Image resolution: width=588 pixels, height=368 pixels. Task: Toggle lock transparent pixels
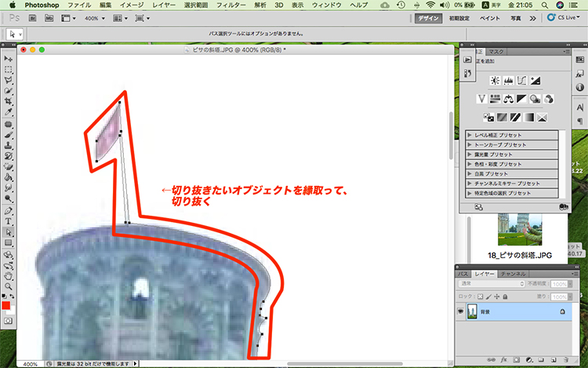click(481, 297)
